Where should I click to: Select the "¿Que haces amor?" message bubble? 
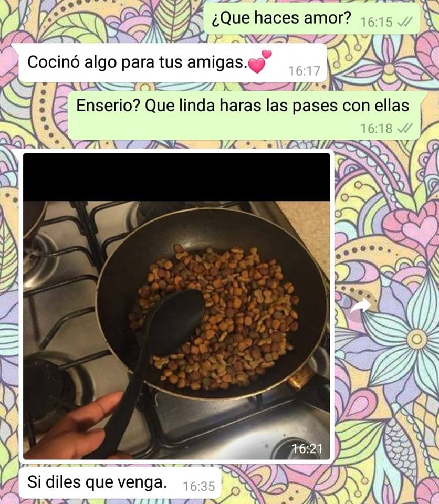click(311, 18)
